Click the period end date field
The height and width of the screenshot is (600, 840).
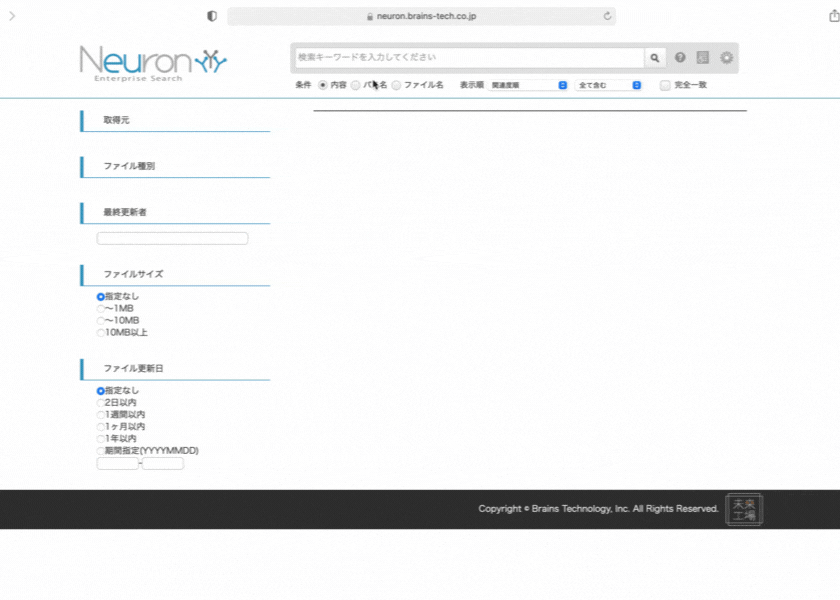(x=163, y=464)
